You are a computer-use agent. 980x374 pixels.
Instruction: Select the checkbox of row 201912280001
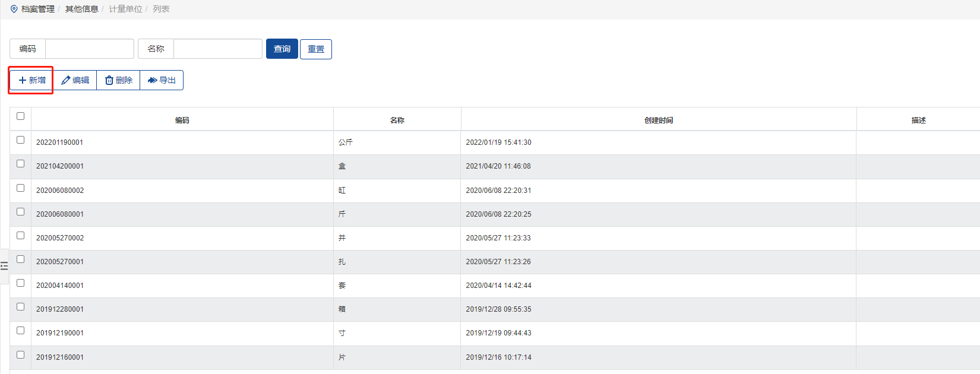pyautogui.click(x=21, y=307)
